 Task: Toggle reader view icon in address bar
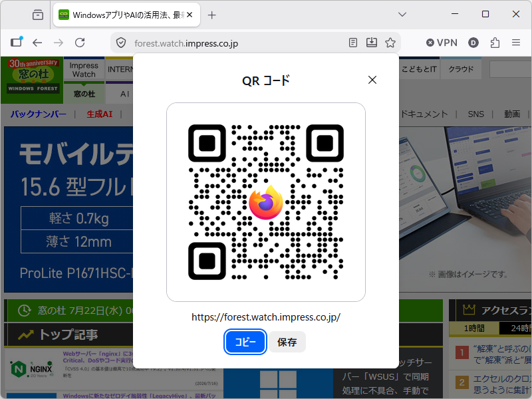point(353,43)
